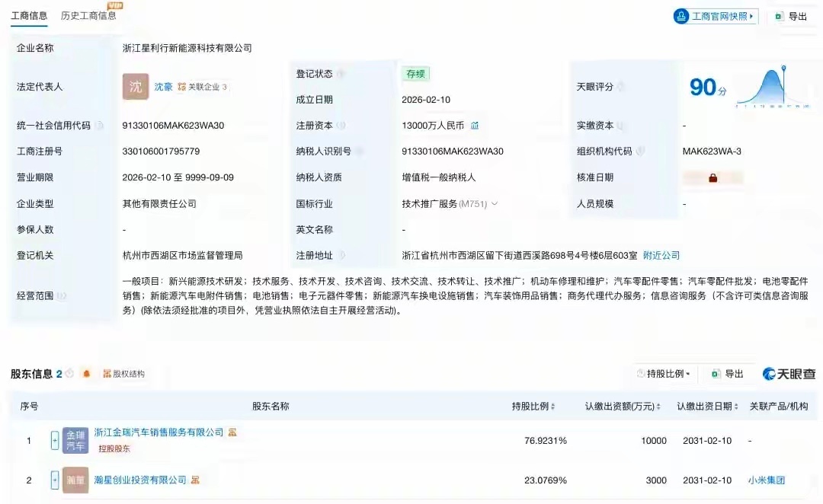The image size is (823, 504).
Task: Switch to the 历史工商信息 tab
Action: tap(88, 16)
